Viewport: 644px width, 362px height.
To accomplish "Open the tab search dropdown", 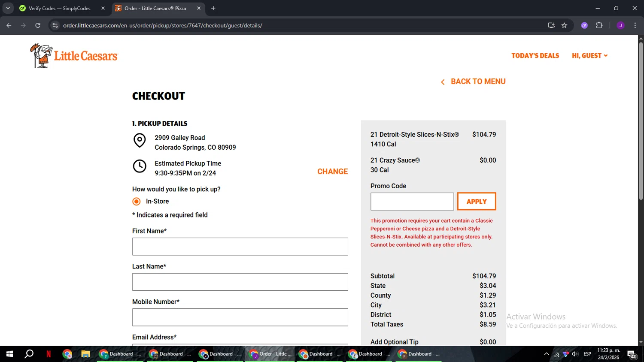I will tap(8, 8).
